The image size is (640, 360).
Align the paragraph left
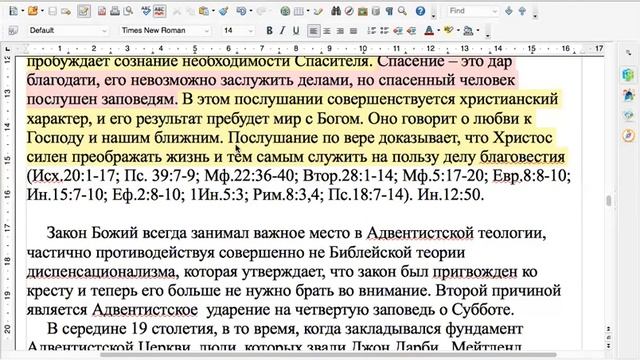313,30
